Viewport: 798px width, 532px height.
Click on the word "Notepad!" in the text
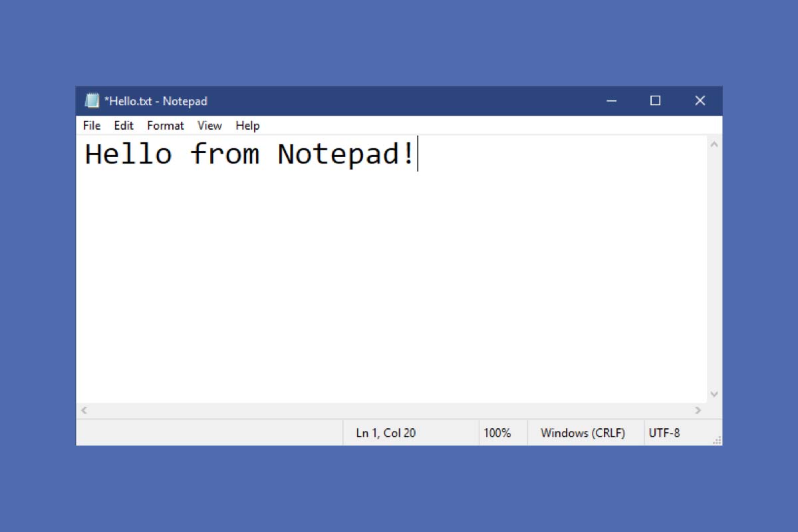(x=346, y=154)
